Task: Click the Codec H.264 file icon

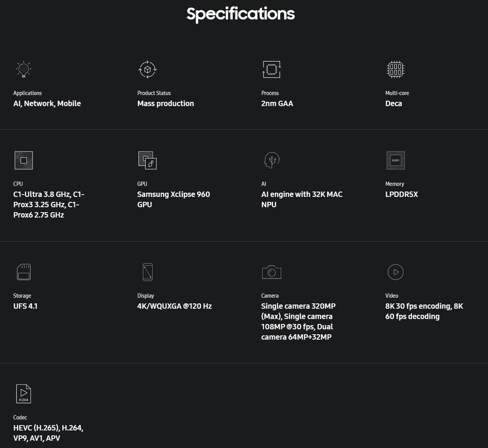Action: (x=24, y=394)
